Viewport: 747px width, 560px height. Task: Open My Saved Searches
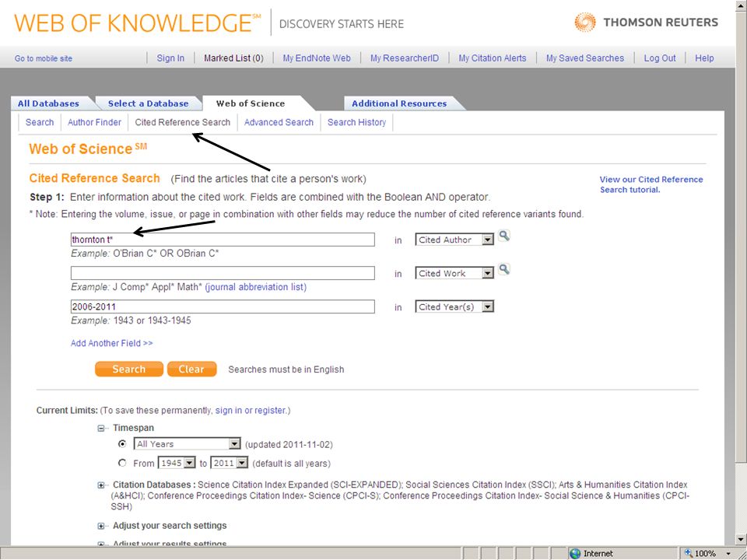coord(585,58)
